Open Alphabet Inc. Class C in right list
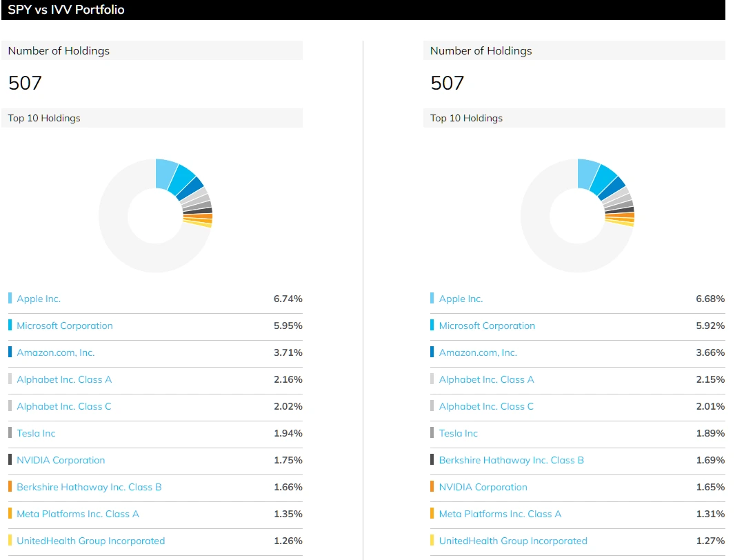Image resolution: width=744 pixels, height=560 pixels. click(486, 406)
